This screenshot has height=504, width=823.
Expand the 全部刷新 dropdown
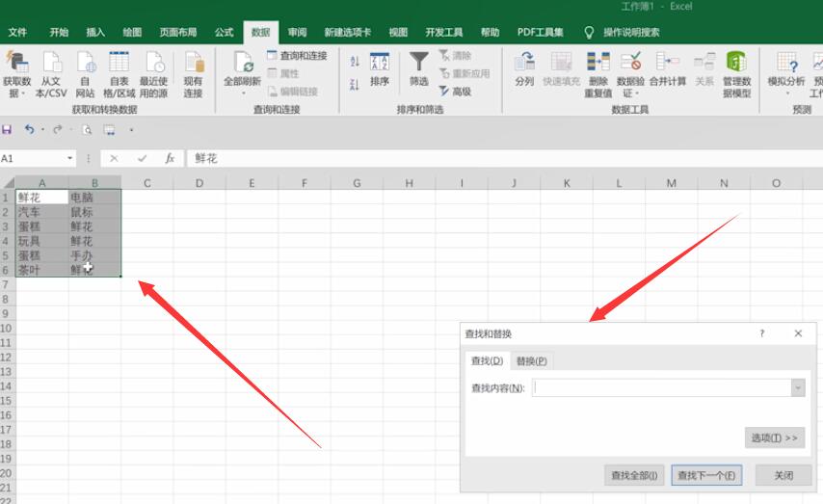pos(242,94)
